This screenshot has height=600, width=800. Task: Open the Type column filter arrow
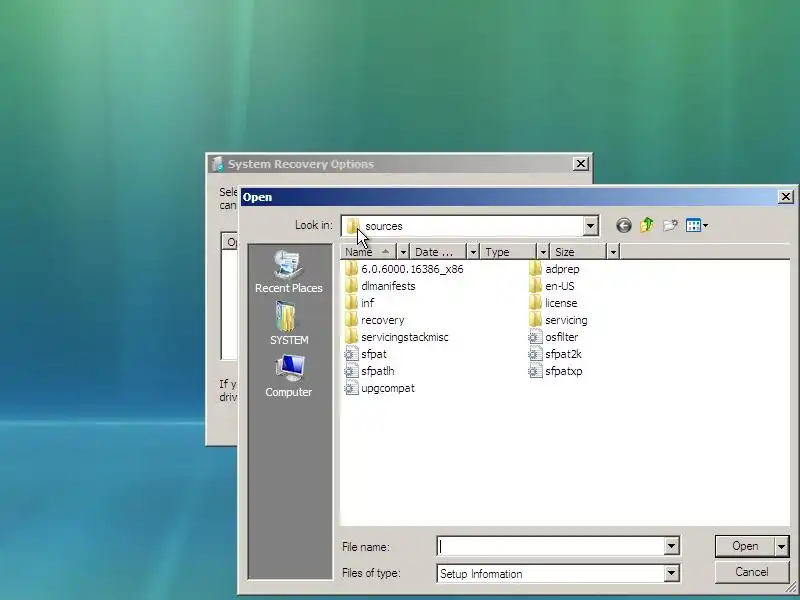click(x=543, y=252)
